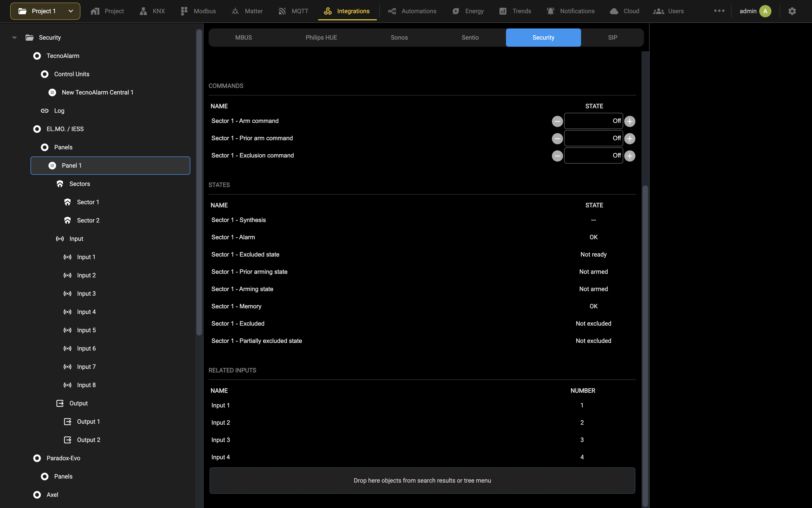The width and height of the screenshot is (812, 508).
Task: Click the Axel node icon
Action: pos(37,495)
